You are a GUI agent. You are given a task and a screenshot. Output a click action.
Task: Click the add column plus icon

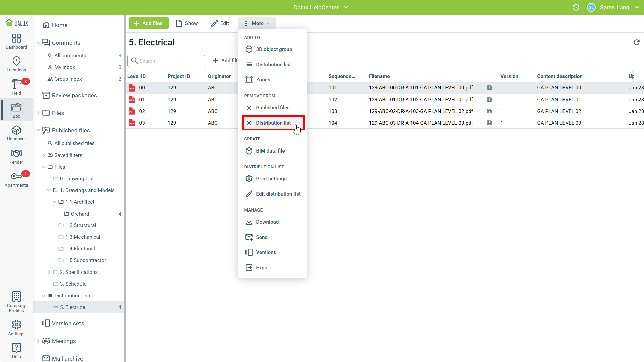coord(639,76)
